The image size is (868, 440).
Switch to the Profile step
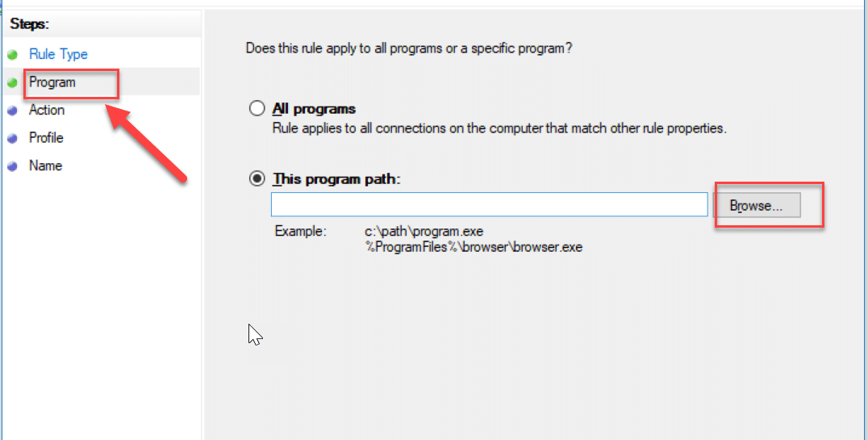pos(46,137)
